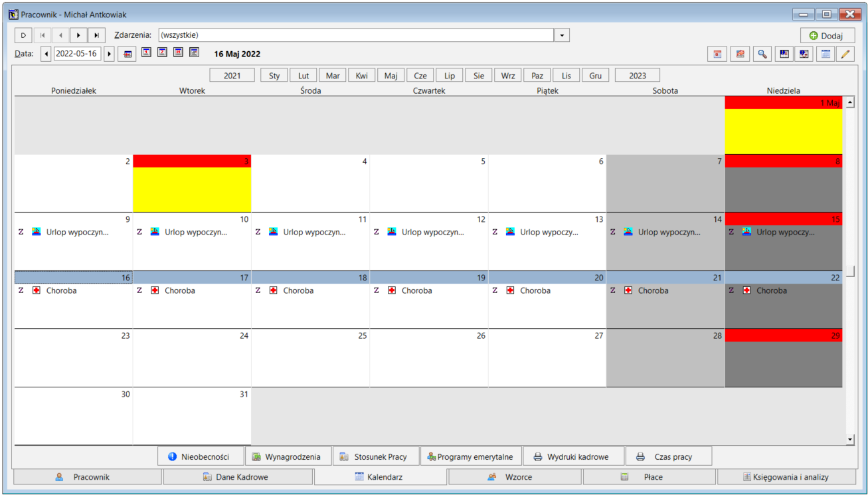
Task: Select the 'Choroba' entry on day 20
Action: point(535,290)
